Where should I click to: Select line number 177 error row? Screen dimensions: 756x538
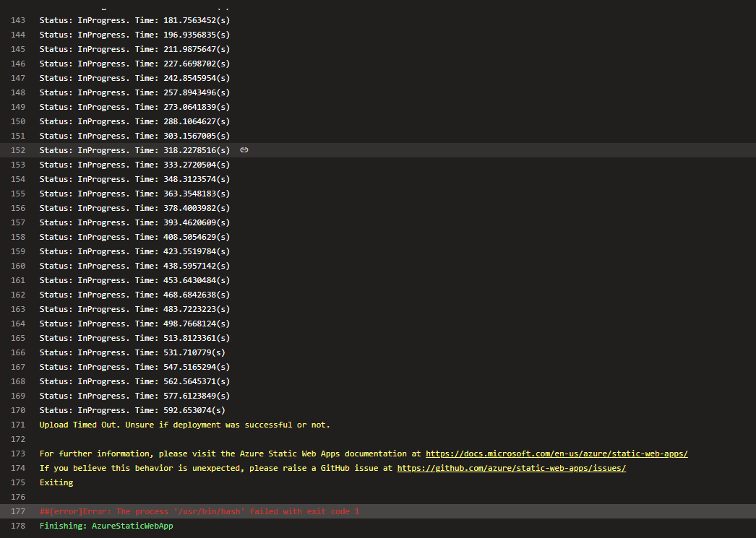[378, 511]
